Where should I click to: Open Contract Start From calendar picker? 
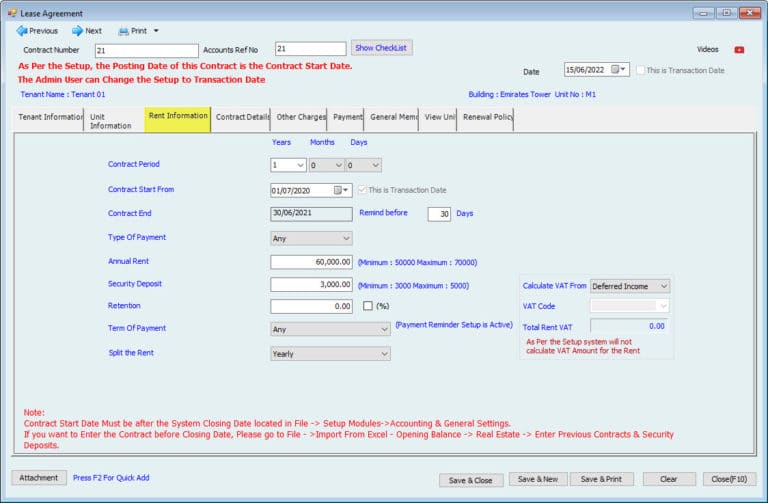(x=345, y=190)
